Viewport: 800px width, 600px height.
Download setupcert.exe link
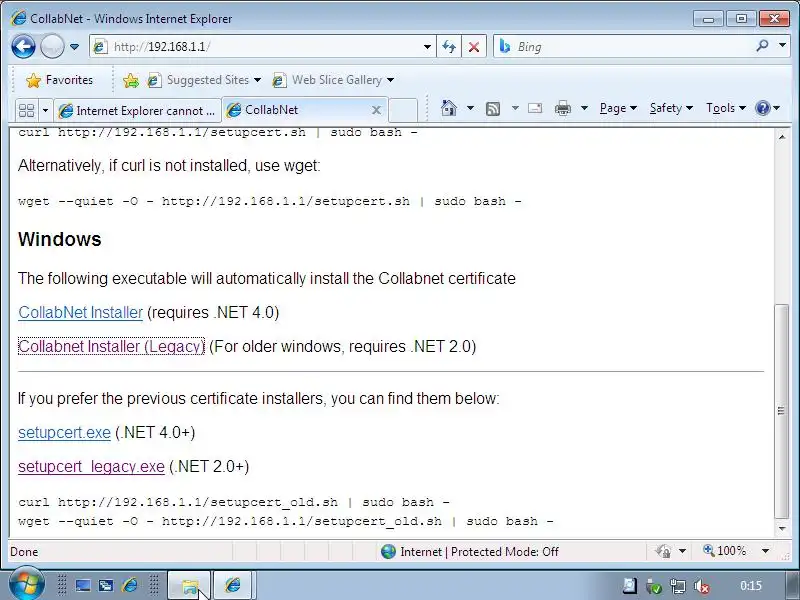pos(64,433)
